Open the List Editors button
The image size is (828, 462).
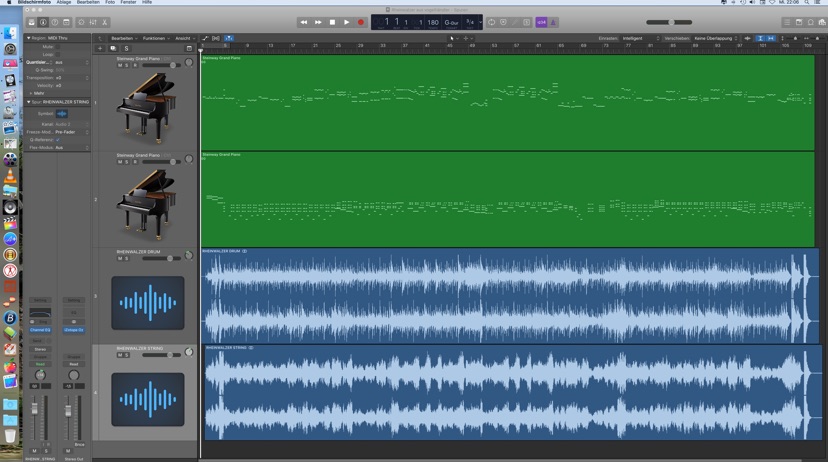click(x=787, y=22)
